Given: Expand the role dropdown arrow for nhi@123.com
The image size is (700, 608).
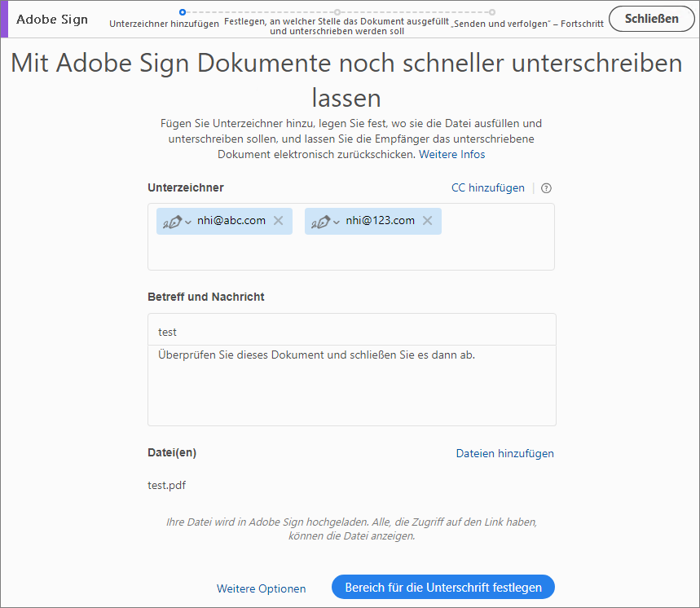Looking at the screenshot, I should [x=337, y=222].
